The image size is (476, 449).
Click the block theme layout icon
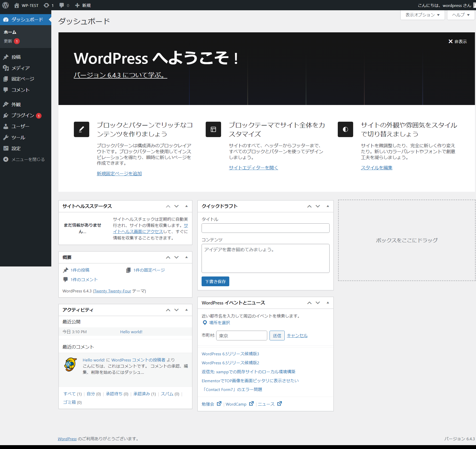point(213,129)
